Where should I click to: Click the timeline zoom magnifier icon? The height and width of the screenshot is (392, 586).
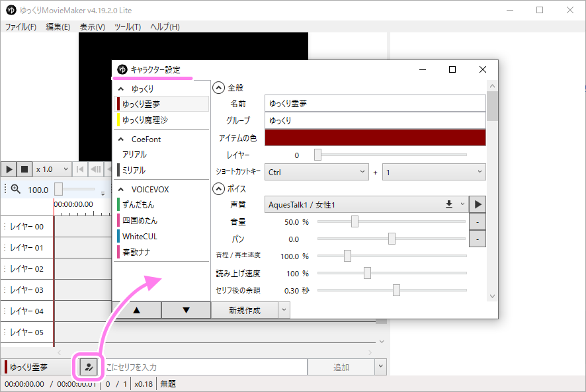point(16,189)
